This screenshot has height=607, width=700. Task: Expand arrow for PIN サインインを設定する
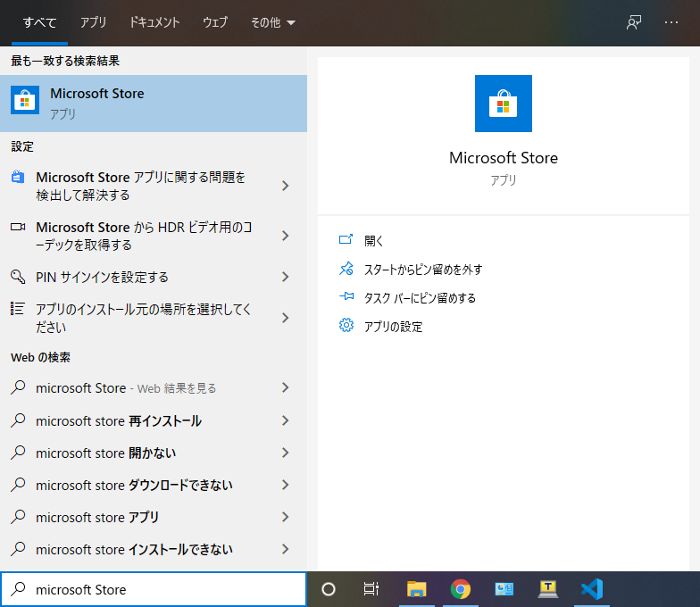(x=286, y=277)
